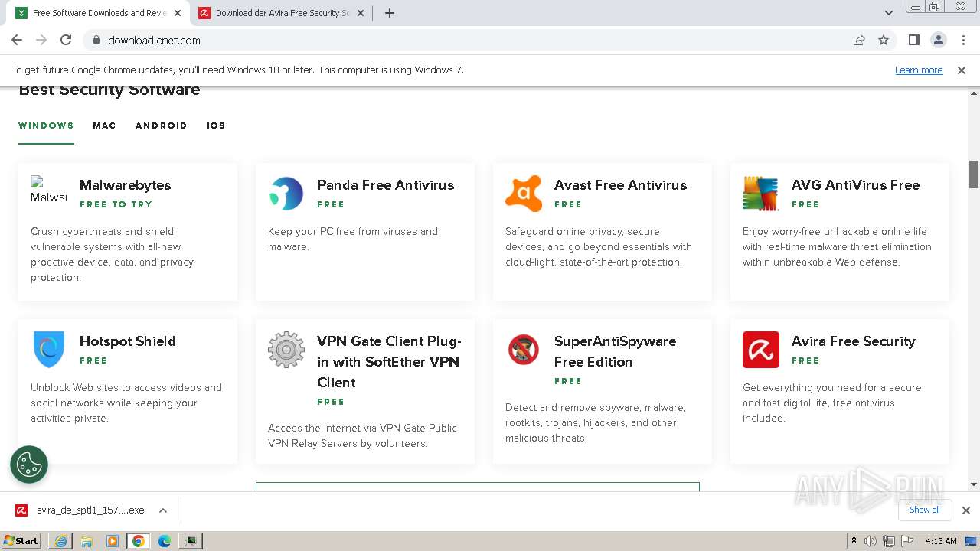Close the Free Software Downloads browser tab
The height and width of the screenshot is (551, 980).
178,13
